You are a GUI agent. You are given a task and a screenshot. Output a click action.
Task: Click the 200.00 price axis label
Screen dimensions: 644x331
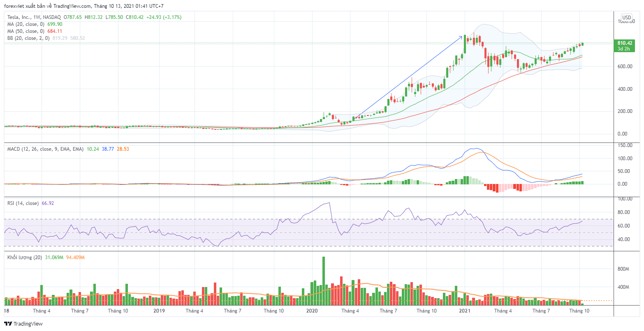[625, 111]
